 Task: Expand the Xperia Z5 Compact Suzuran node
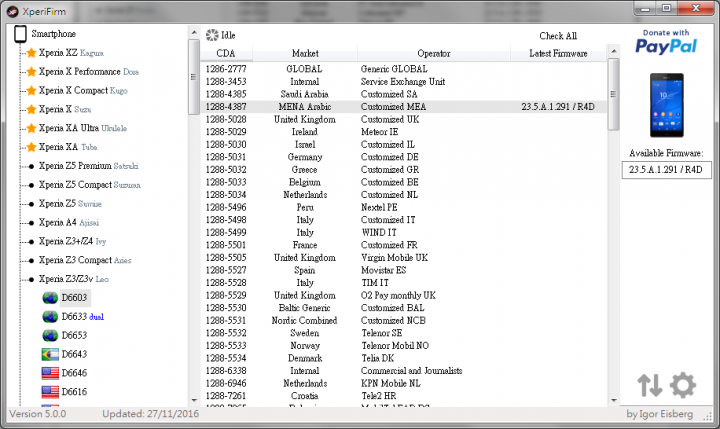click(x=31, y=185)
